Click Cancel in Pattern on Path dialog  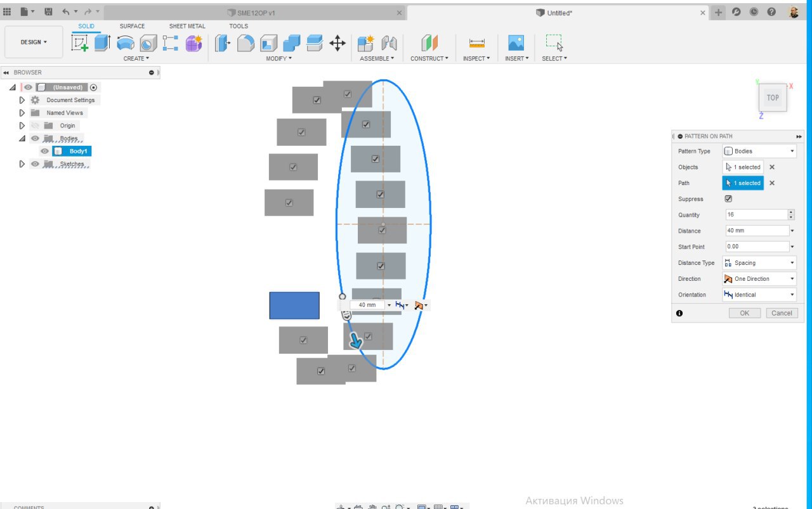coord(782,313)
